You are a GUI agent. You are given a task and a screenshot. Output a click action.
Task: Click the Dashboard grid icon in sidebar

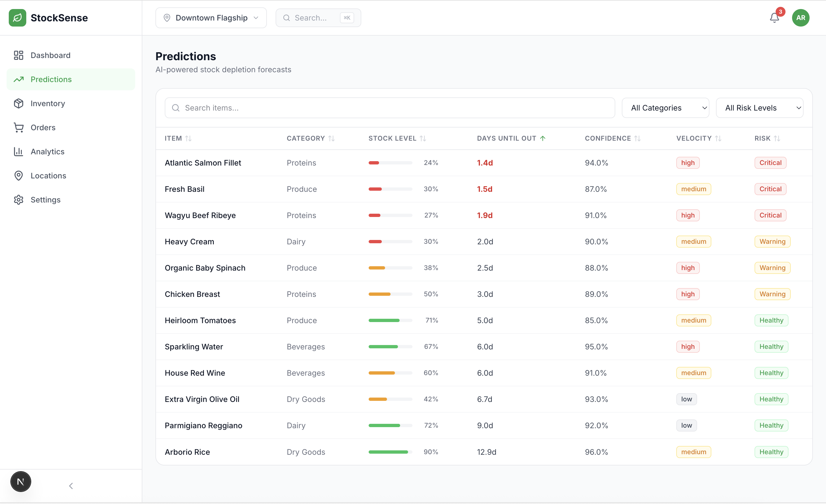[x=18, y=55]
